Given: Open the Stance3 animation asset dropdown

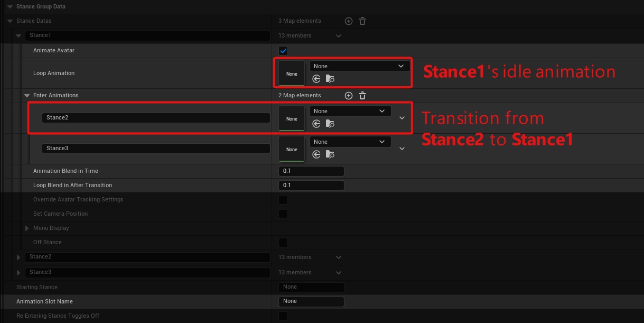Looking at the screenshot, I should pos(350,142).
